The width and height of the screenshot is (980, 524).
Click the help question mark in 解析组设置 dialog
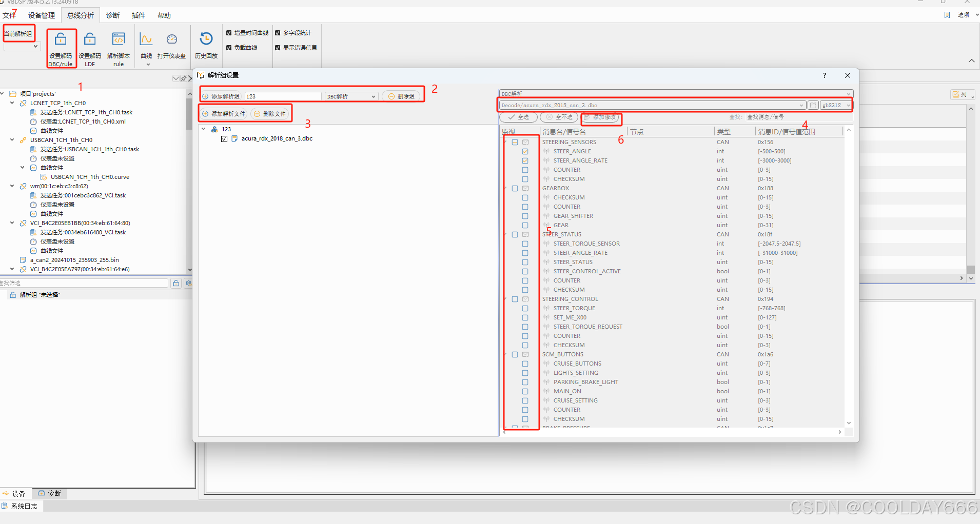coord(825,75)
